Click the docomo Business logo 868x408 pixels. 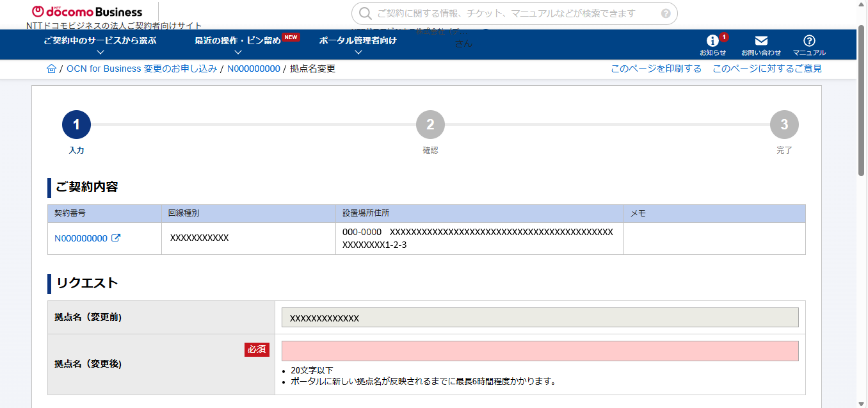point(87,12)
